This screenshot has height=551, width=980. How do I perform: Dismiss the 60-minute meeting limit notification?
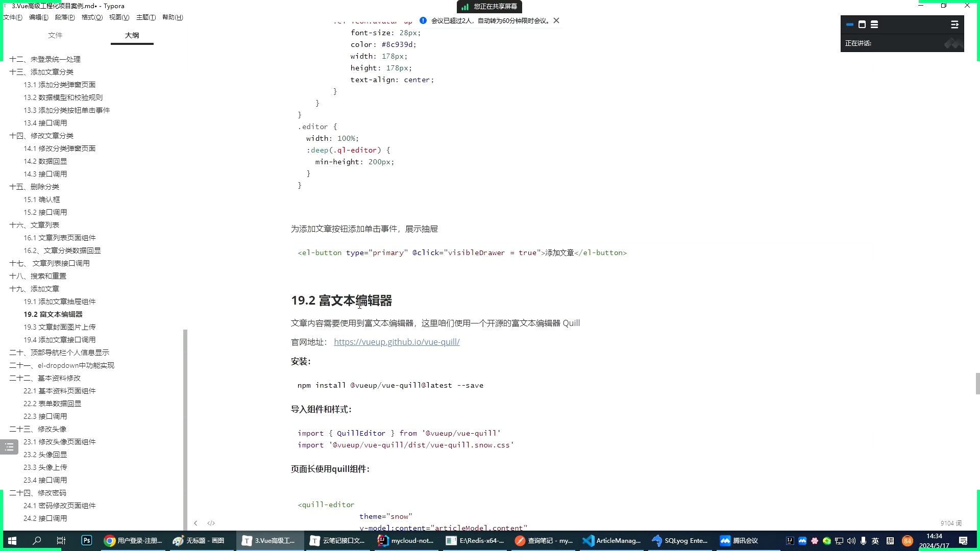(556, 20)
